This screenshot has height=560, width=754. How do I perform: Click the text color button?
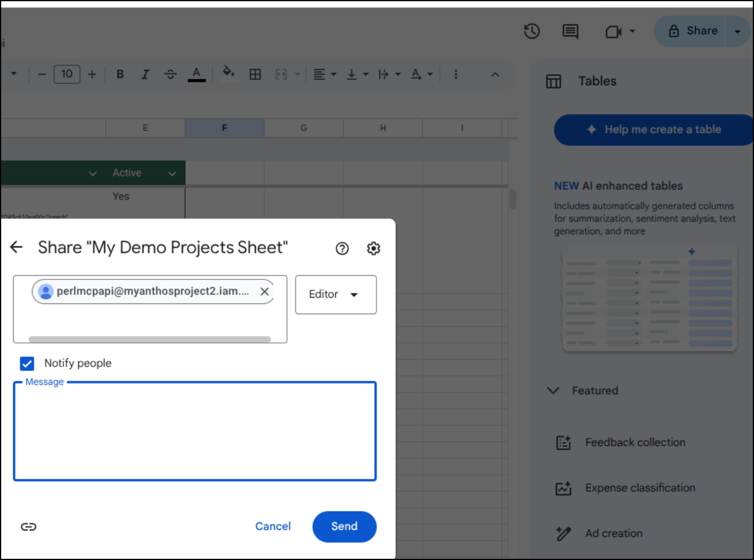pyautogui.click(x=196, y=74)
